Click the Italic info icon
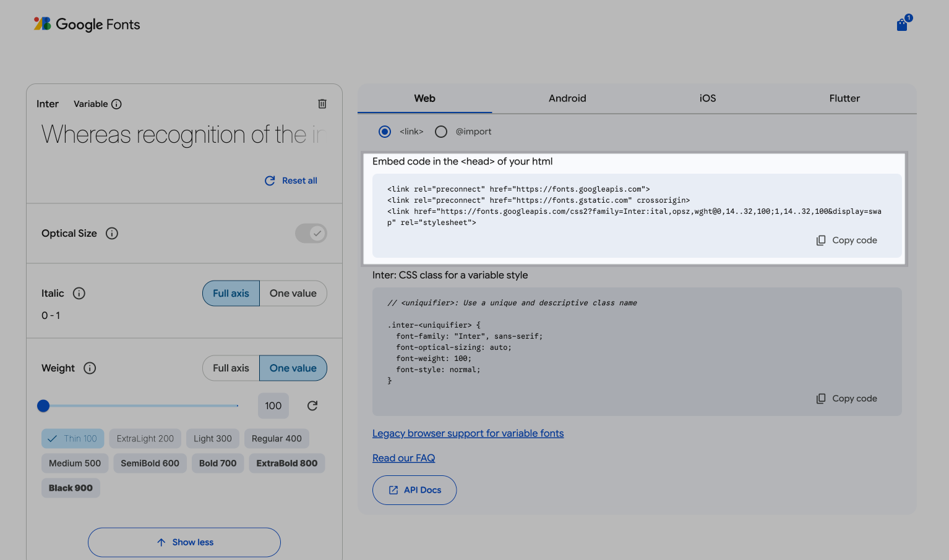The width and height of the screenshot is (949, 560). coord(79,294)
